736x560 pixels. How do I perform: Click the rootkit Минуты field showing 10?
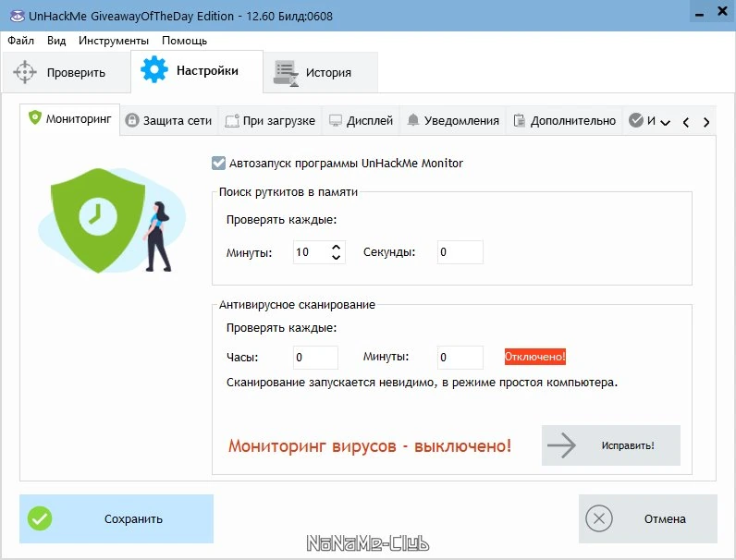pyautogui.click(x=319, y=252)
